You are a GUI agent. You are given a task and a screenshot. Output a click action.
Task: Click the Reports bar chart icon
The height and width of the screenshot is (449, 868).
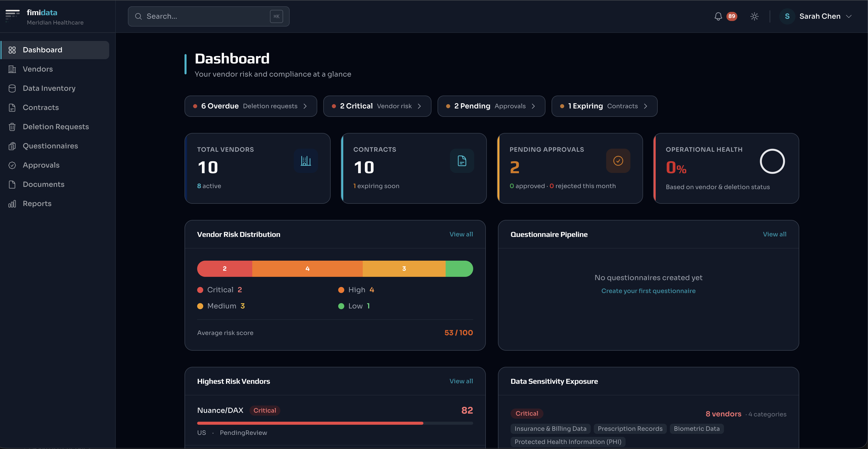pos(12,204)
